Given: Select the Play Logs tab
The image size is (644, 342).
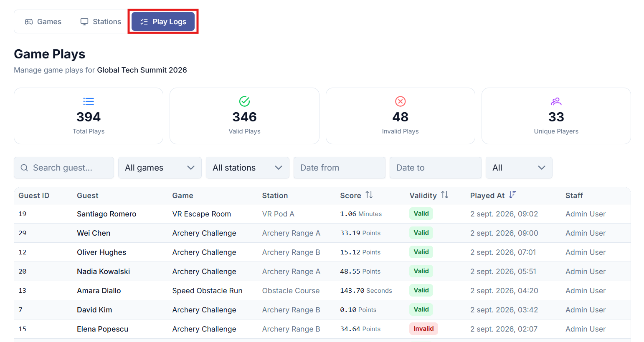Looking at the screenshot, I should [163, 22].
